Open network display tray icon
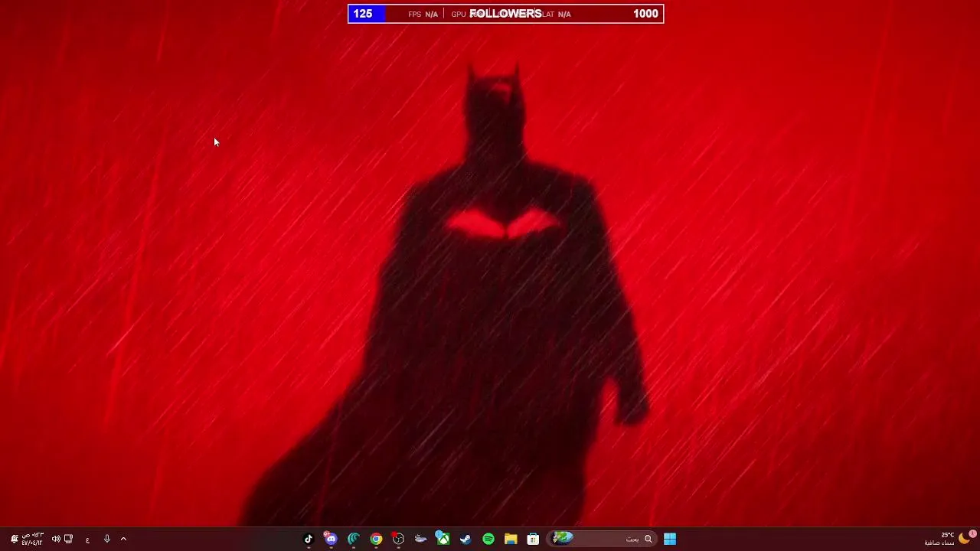980x551 pixels. 69,539
